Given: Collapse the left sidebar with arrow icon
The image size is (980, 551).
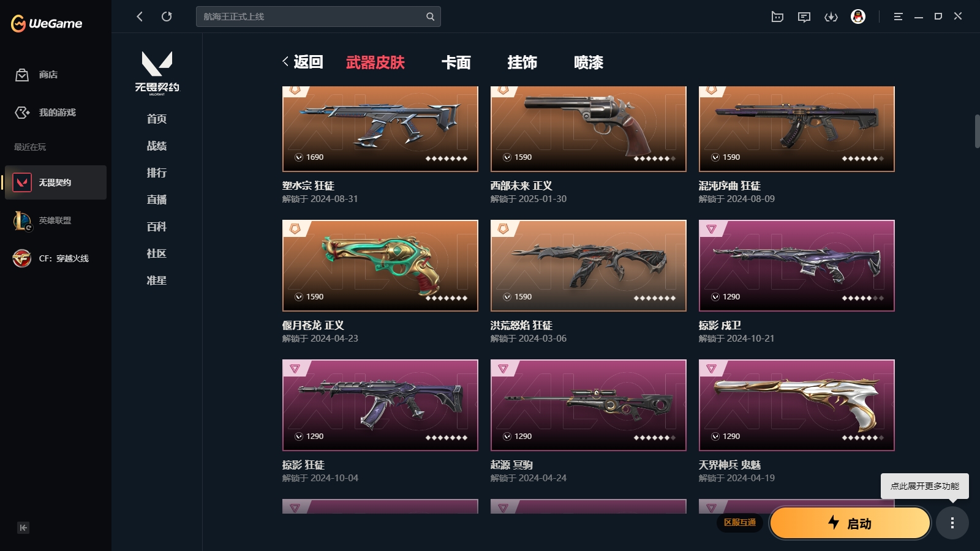Looking at the screenshot, I should [x=23, y=528].
